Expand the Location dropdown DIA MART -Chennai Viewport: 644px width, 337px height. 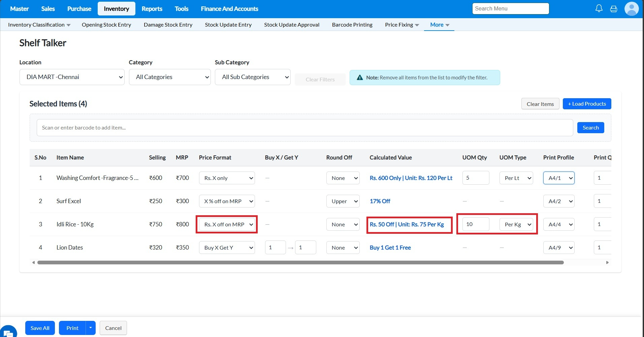pos(72,77)
